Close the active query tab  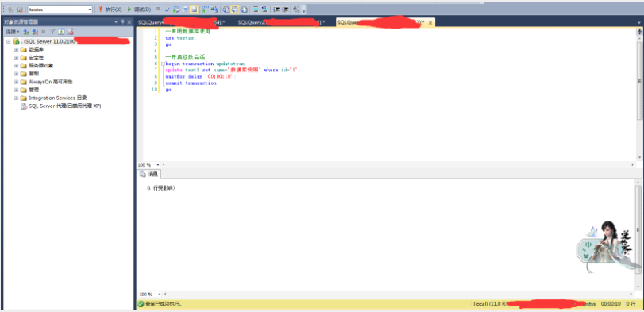(430, 23)
